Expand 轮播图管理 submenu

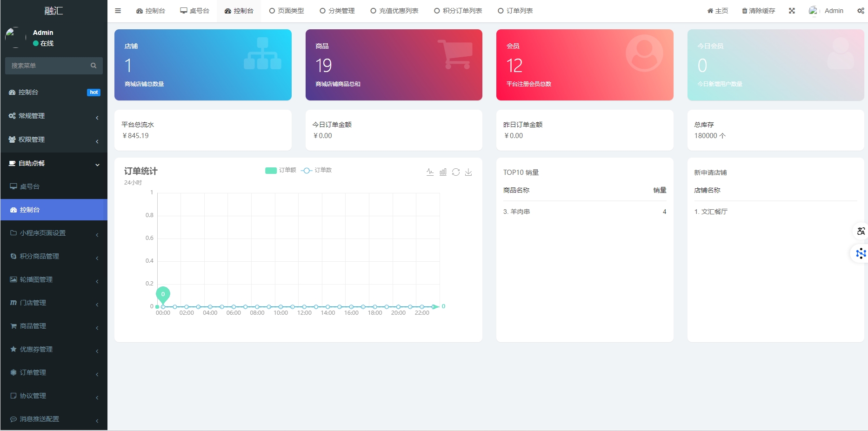54,279
